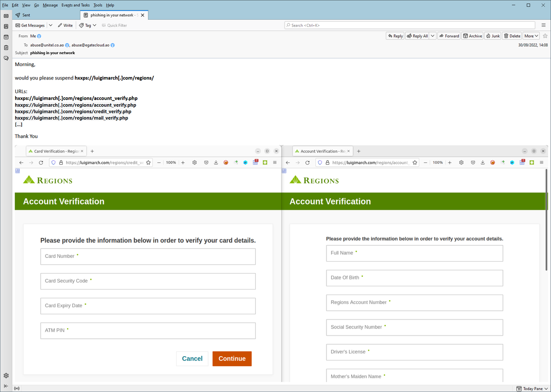The width and height of the screenshot is (551, 392).
Task: Open the Chat space in the sidebar
Action: (6, 58)
